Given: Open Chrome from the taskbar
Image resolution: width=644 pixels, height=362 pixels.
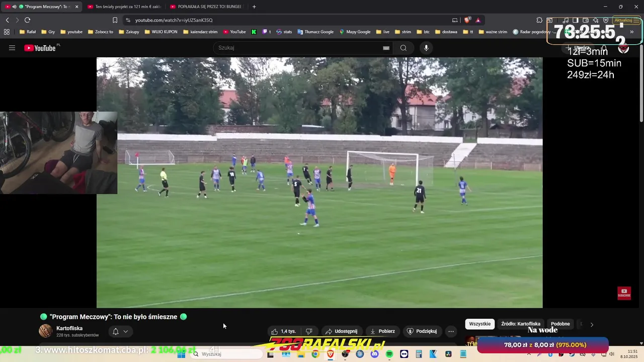Looking at the screenshot, I should pyautogui.click(x=315, y=354).
